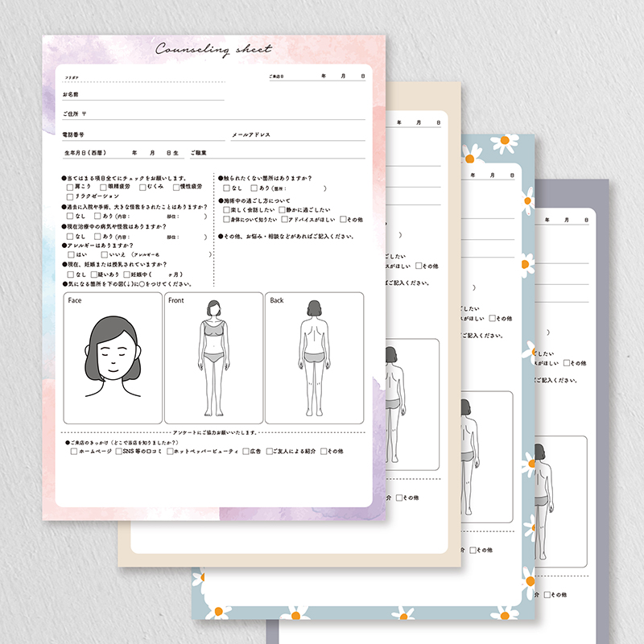This screenshot has width=644, height=644.
Task: Click the back-view figure on the gray sheet
Action: (x=543, y=502)
